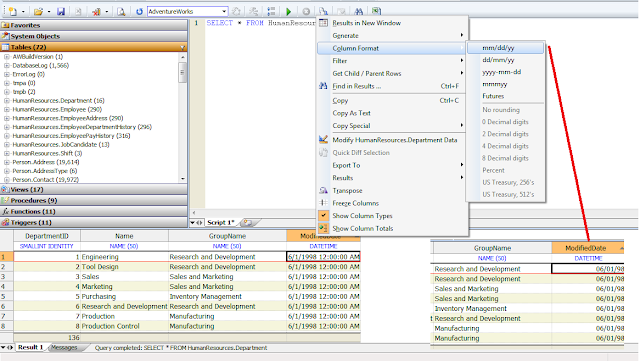This screenshot has height=361, width=640.
Task: Click the filter funnel icon on Tables header
Action: point(182,48)
